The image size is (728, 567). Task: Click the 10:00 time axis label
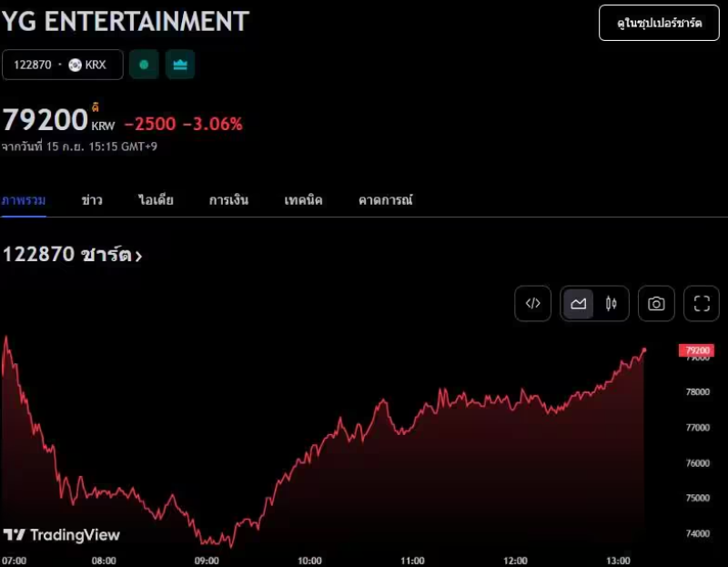[x=309, y=561]
